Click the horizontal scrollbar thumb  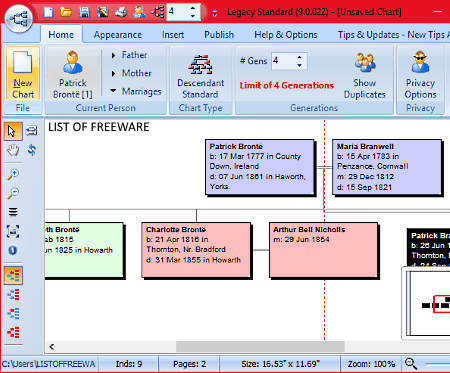point(260,347)
